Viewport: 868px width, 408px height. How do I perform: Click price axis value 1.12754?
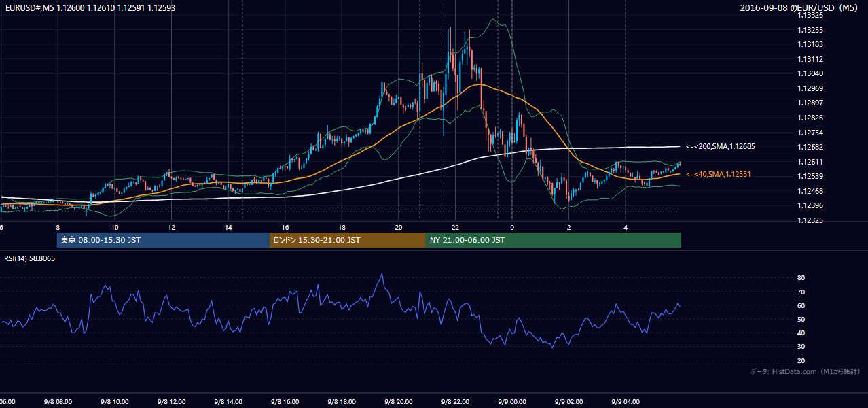[x=810, y=133]
